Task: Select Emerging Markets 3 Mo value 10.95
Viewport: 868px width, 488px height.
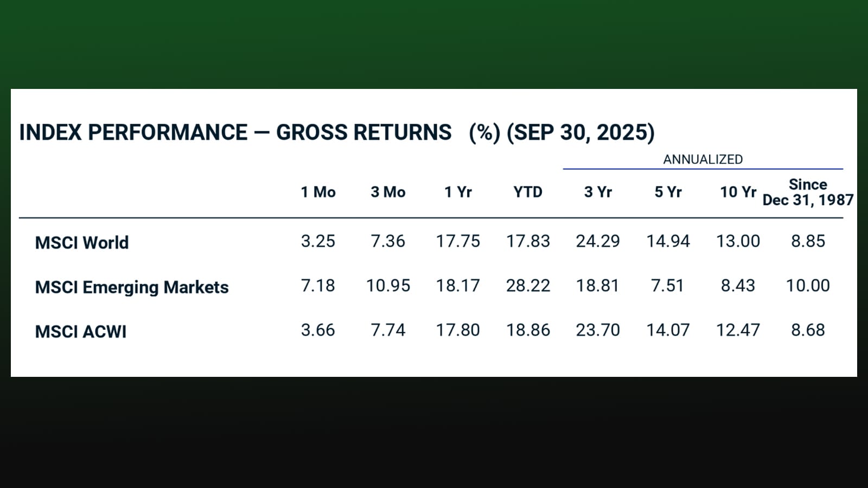Action: [x=388, y=285]
